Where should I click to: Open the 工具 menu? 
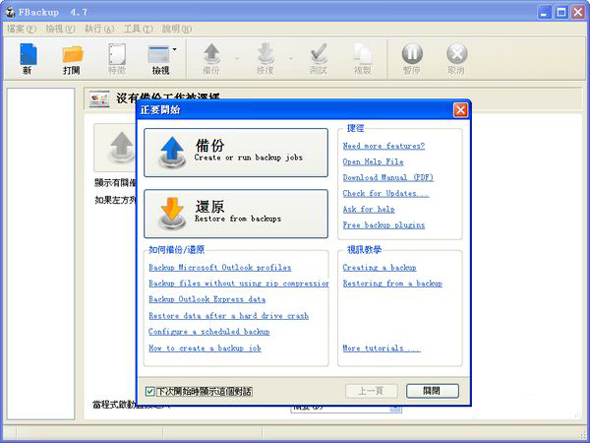coord(138,29)
